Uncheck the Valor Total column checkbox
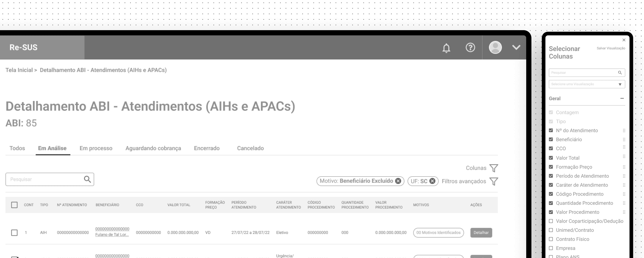 551,158
